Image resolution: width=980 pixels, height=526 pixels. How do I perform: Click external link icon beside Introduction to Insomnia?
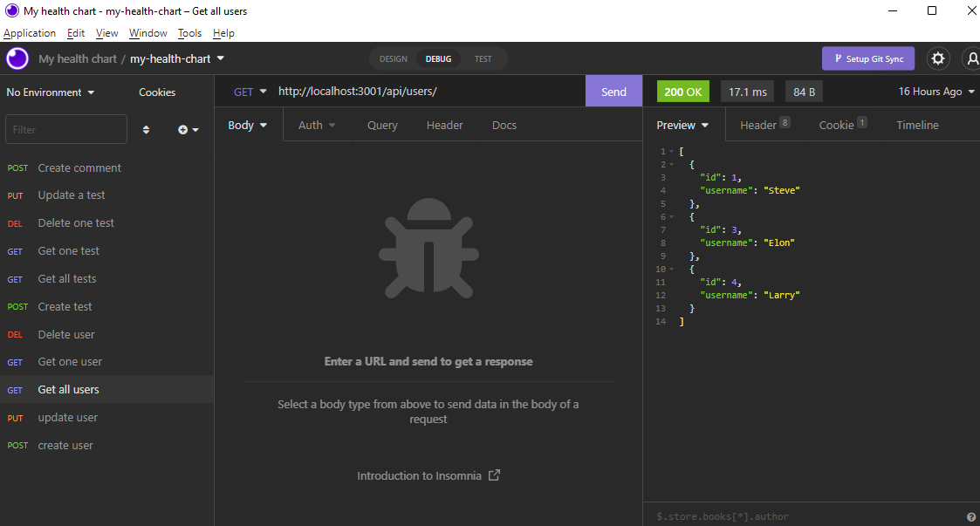tap(494, 475)
